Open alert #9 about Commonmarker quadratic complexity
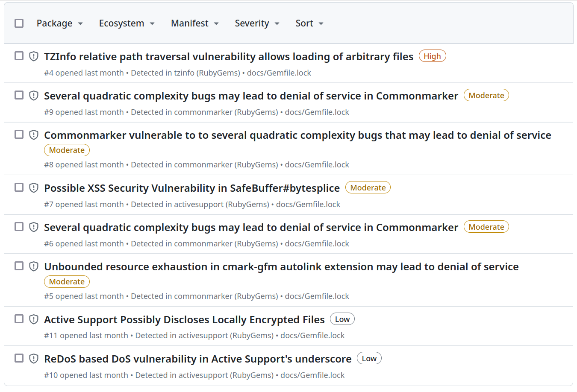The width and height of the screenshot is (577, 392). [x=251, y=96]
